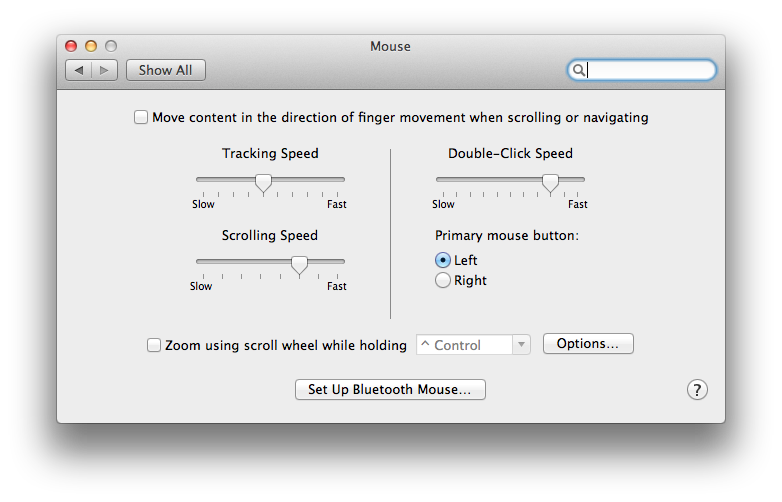782x502 pixels.
Task: Click Set Up Bluetooth Mouse button
Action: click(390, 390)
